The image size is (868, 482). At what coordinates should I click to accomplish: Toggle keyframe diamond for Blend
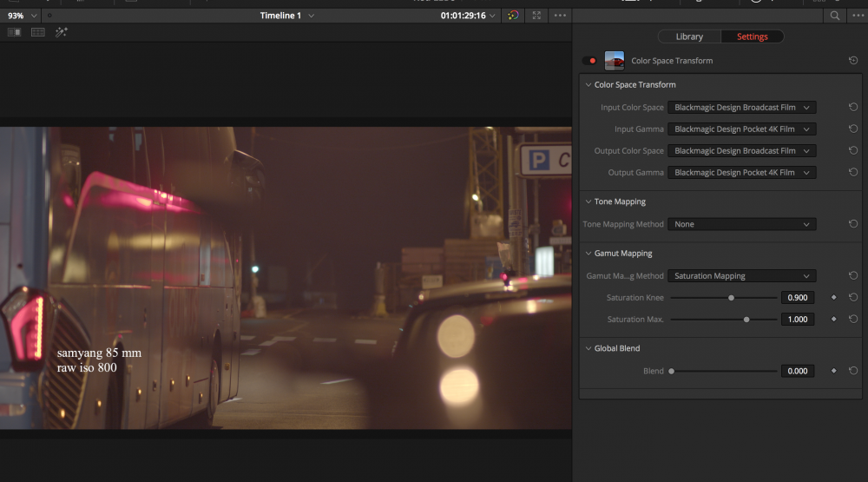[833, 371]
